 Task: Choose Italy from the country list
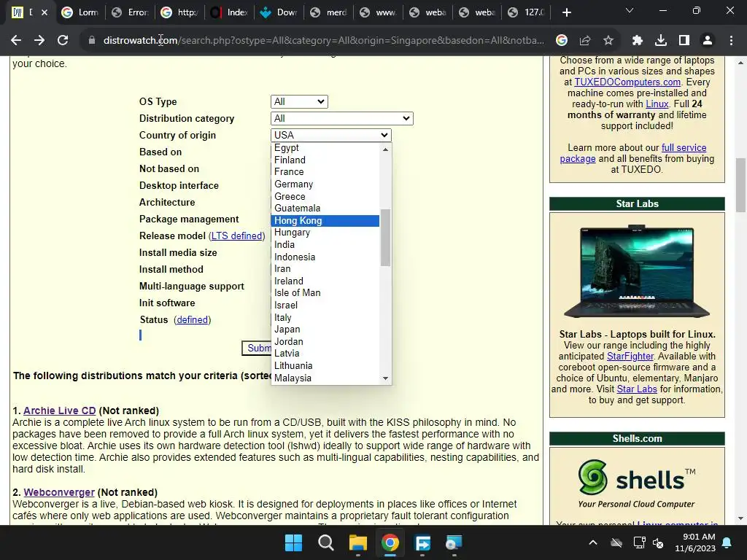(x=325, y=318)
